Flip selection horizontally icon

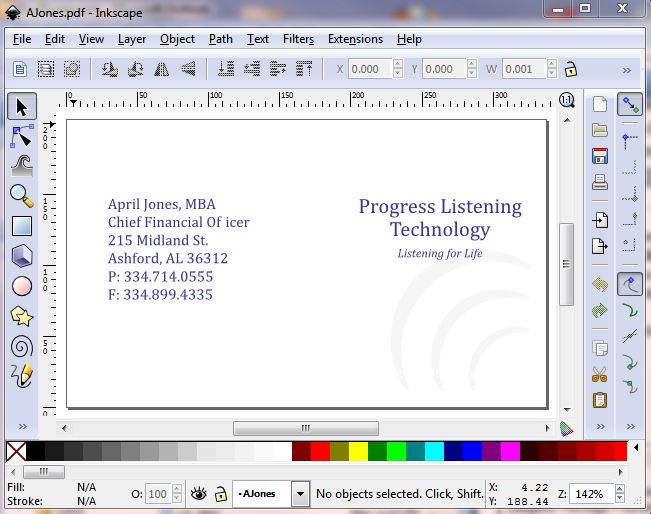coord(162,69)
